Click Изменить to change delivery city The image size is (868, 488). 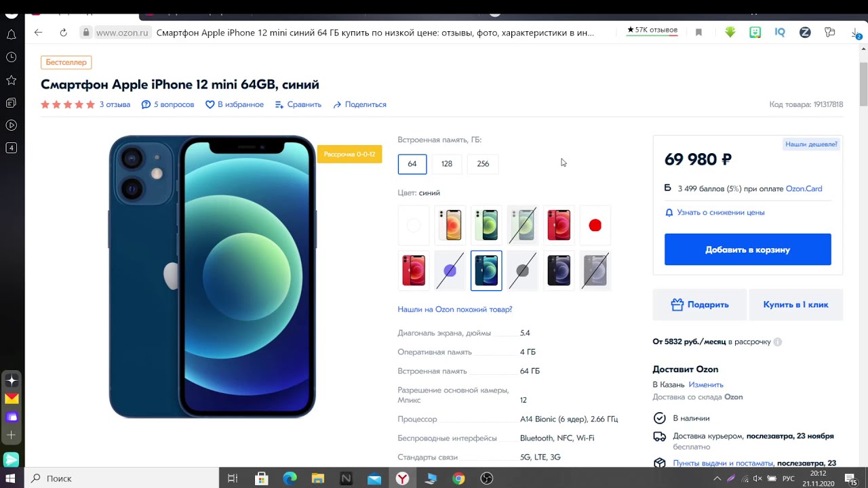coord(706,384)
